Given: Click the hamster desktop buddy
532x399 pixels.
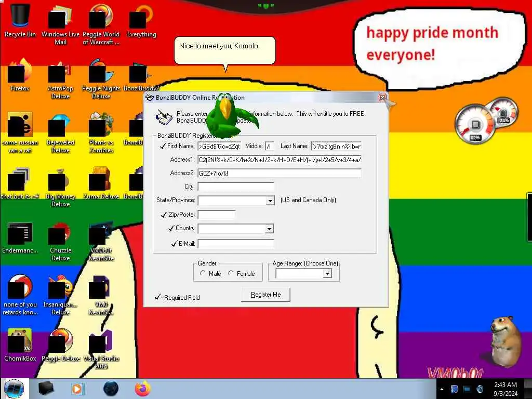Looking at the screenshot, I should coord(506,341).
